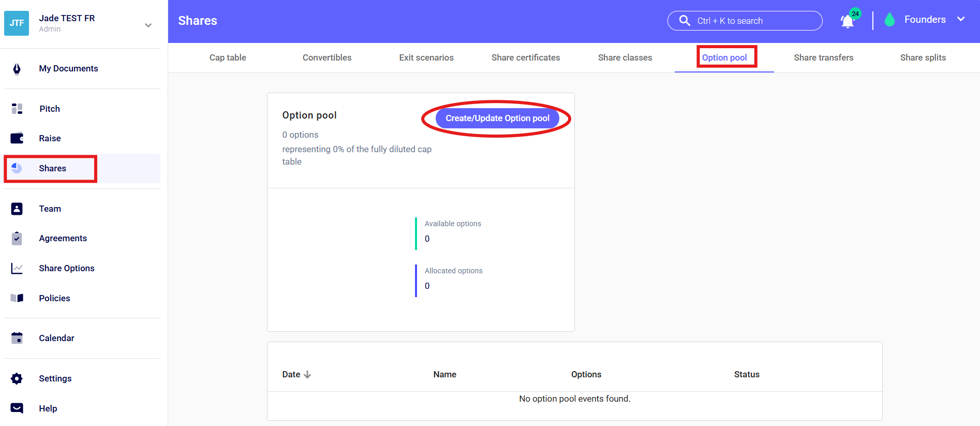Screen dimensions: 980x426
Task: Open the Pitch sidebar icon
Action: [17, 109]
